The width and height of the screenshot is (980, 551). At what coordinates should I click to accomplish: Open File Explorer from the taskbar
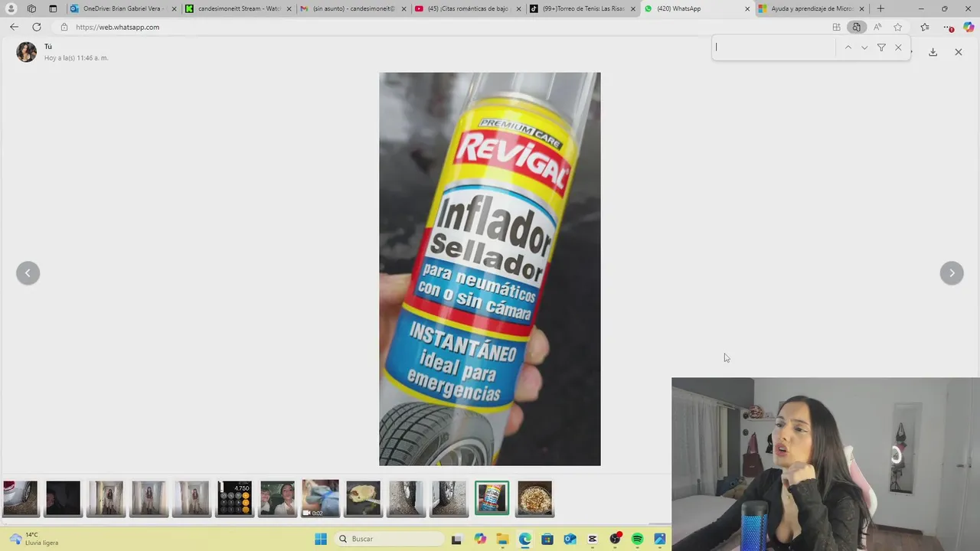tap(502, 539)
